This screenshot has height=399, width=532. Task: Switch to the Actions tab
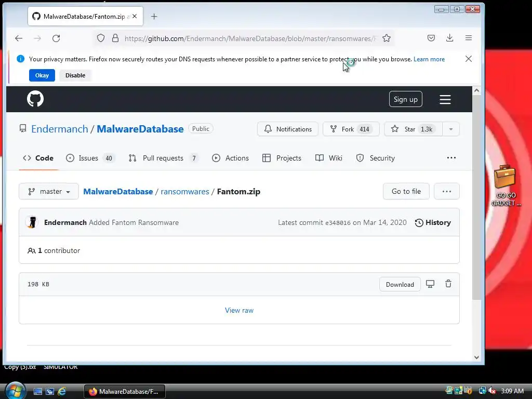(230, 158)
